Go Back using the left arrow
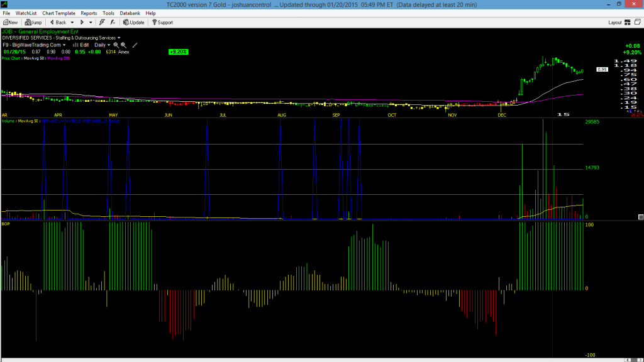Screen dimensions: 644x362 click(x=58, y=23)
